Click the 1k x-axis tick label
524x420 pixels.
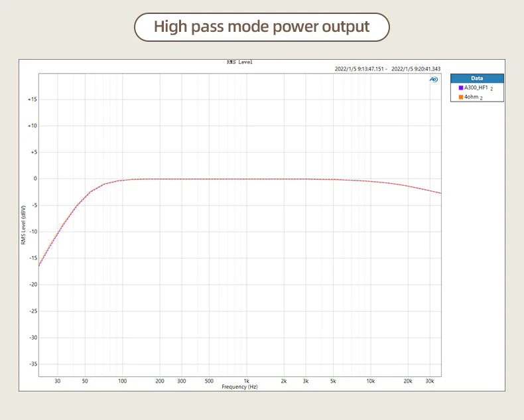pyautogui.click(x=247, y=381)
